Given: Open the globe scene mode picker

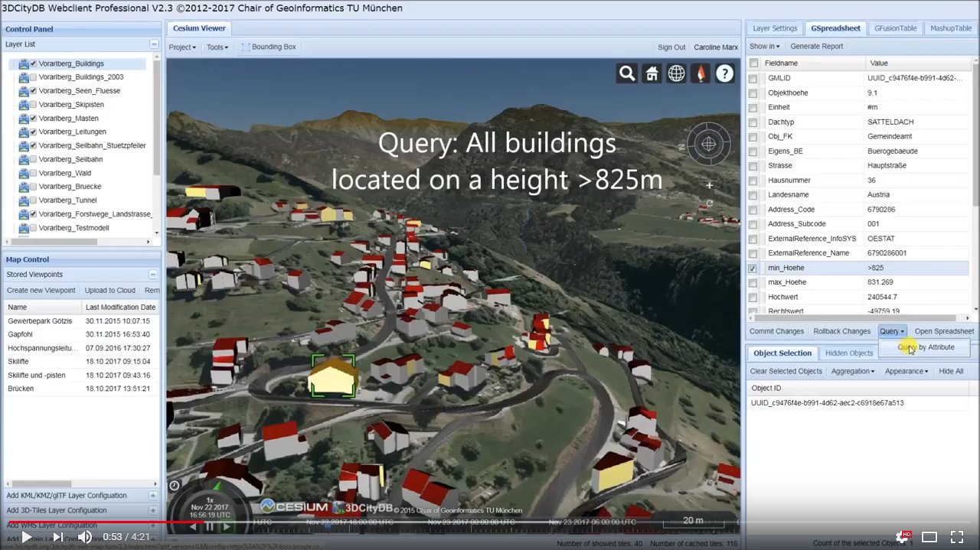Looking at the screenshot, I should click(676, 73).
